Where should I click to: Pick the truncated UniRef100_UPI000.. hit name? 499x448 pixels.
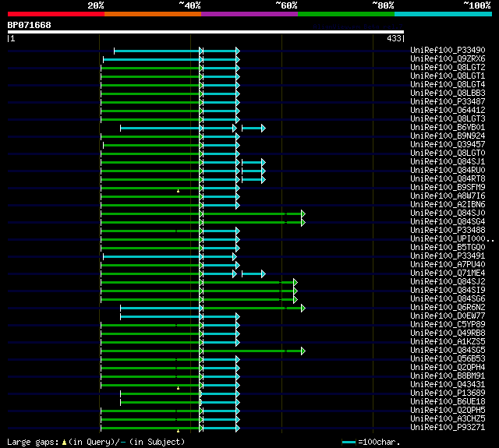tap(452, 238)
